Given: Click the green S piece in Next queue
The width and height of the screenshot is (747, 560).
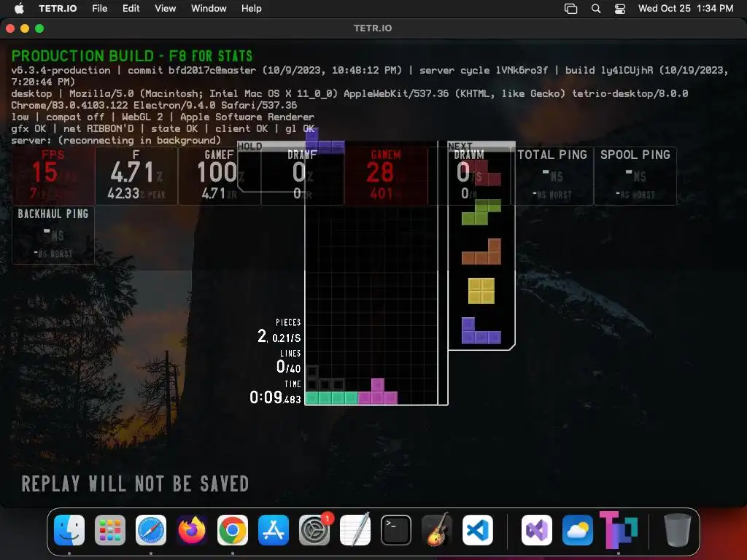Looking at the screenshot, I should tap(481, 212).
